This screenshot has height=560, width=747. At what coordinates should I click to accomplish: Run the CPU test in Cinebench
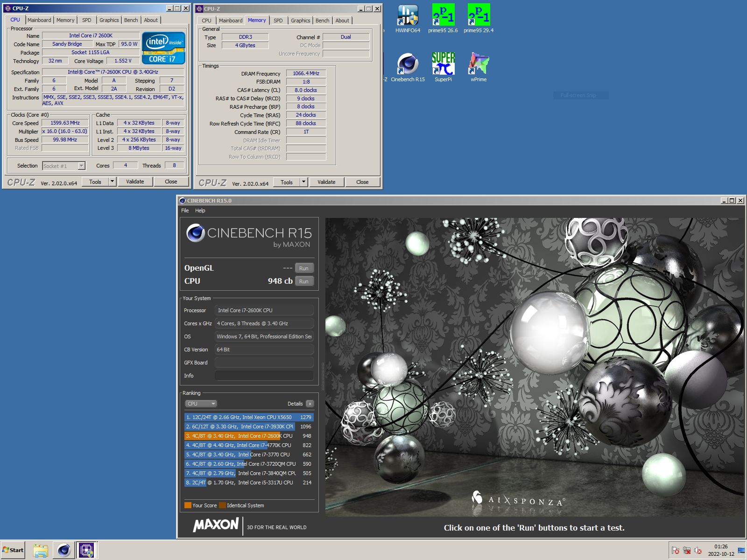(304, 281)
